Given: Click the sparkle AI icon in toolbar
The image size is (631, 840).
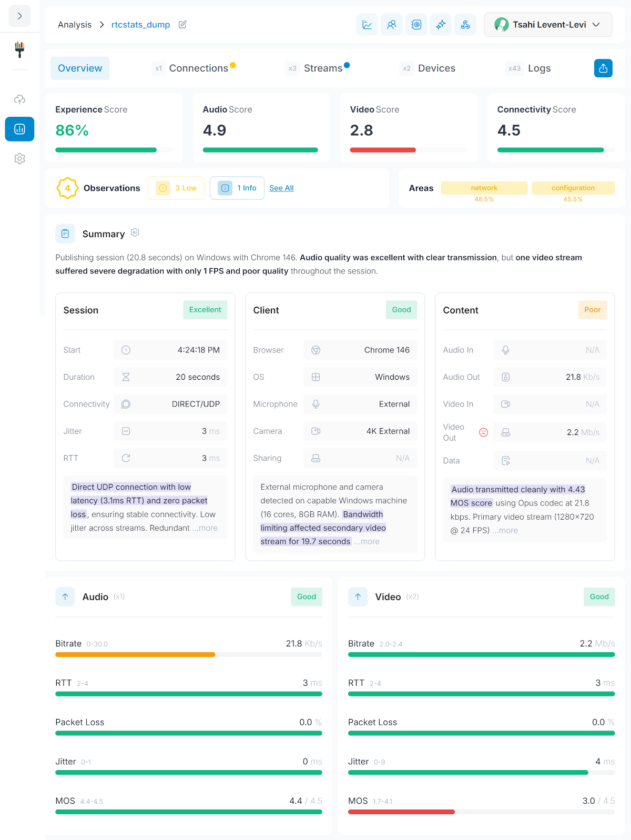Looking at the screenshot, I should 441,25.
